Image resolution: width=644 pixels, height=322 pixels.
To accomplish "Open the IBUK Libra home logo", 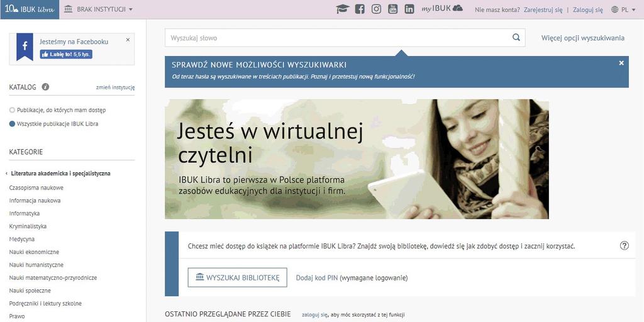I will (30, 9).
